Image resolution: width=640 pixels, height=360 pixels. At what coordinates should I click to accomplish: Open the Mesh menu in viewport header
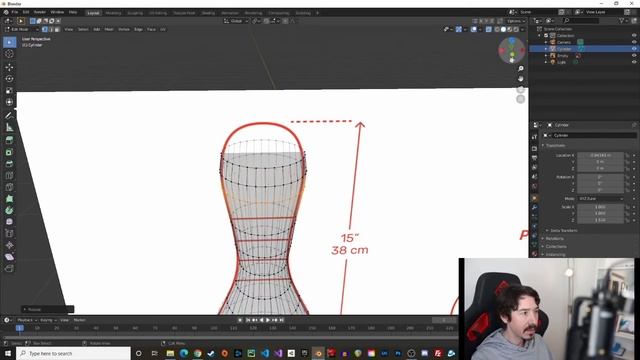click(x=109, y=29)
